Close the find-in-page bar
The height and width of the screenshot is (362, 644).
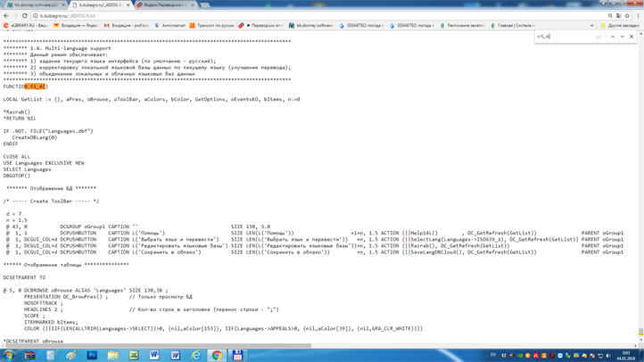(x=632, y=37)
